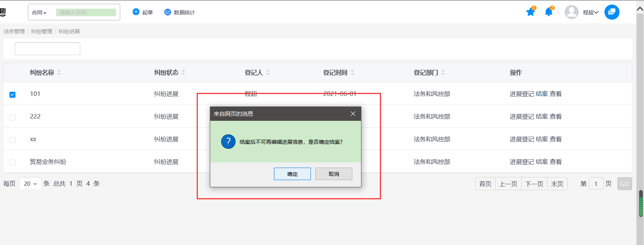Go to 纠纷管理 breadcrumb

[x=41, y=31]
